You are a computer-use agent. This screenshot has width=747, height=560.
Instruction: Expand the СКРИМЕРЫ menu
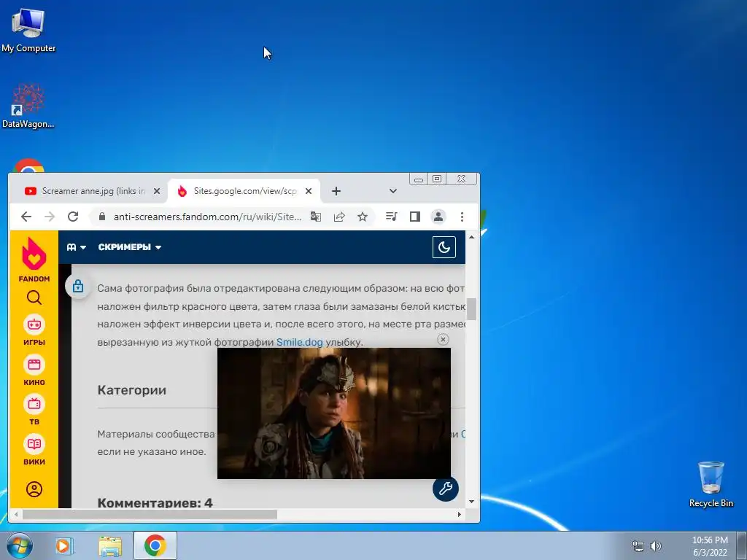point(130,247)
